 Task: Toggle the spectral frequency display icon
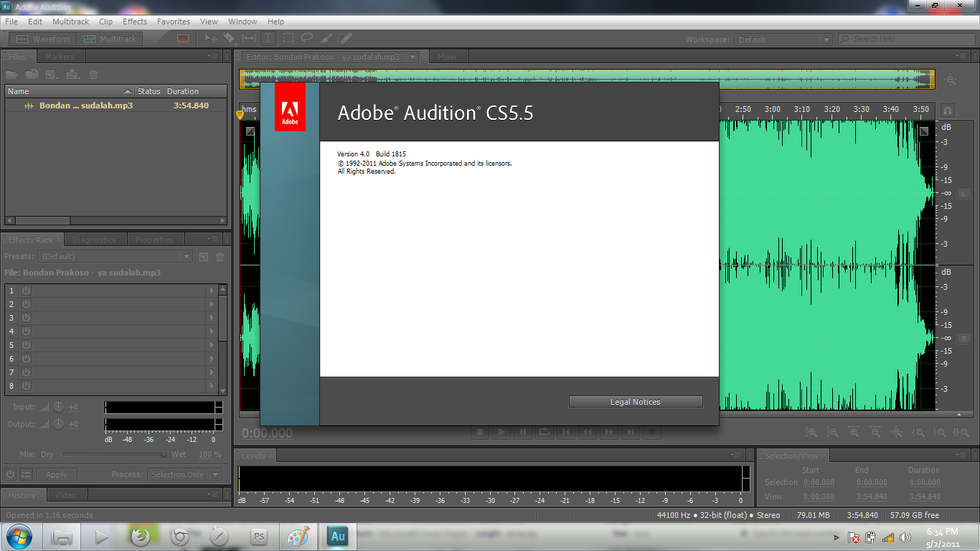(183, 39)
